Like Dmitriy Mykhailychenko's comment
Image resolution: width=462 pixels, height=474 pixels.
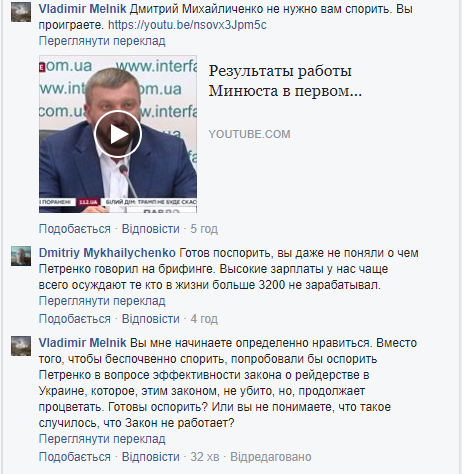(x=75, y=319)
